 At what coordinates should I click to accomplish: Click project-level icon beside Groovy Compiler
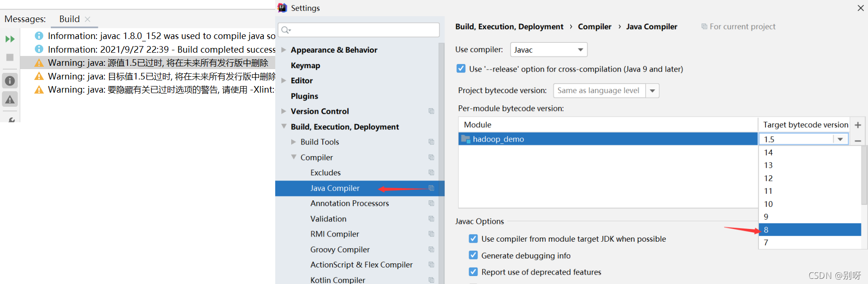[x=431, y=250]
